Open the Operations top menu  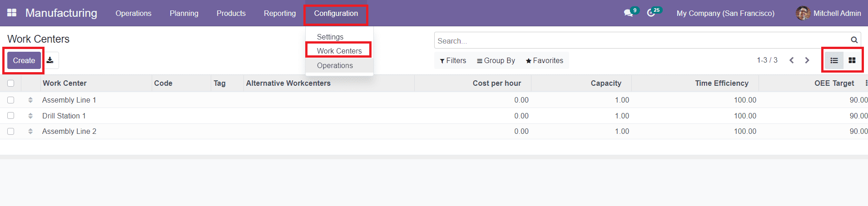(134, 13)
